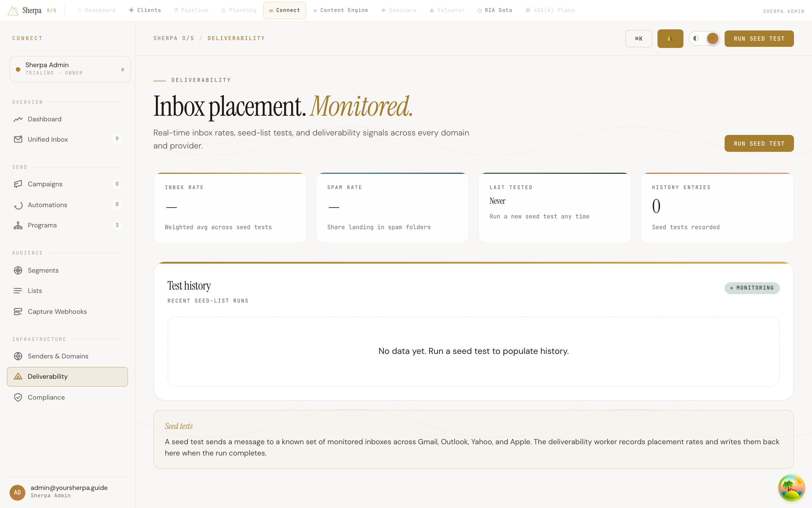The image size is (812, 508).
Task: Click the Deliverability triangle icon
Action: pyautogui.click(x=18, y=377)
